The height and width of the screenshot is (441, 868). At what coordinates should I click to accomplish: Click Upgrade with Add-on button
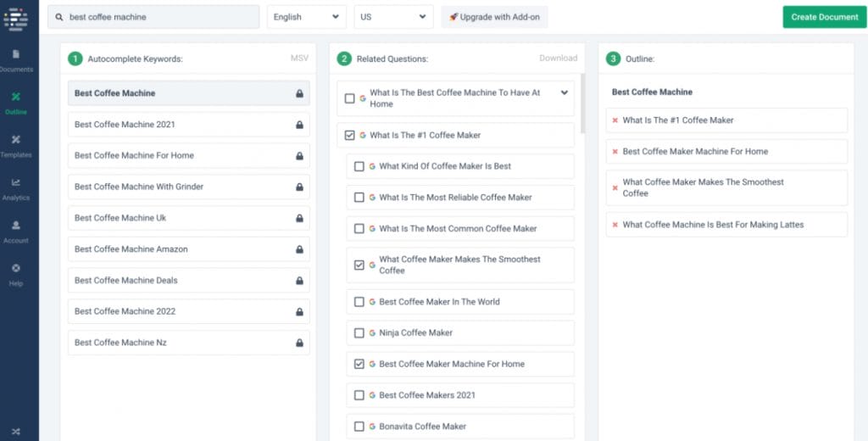coord(494,17)
